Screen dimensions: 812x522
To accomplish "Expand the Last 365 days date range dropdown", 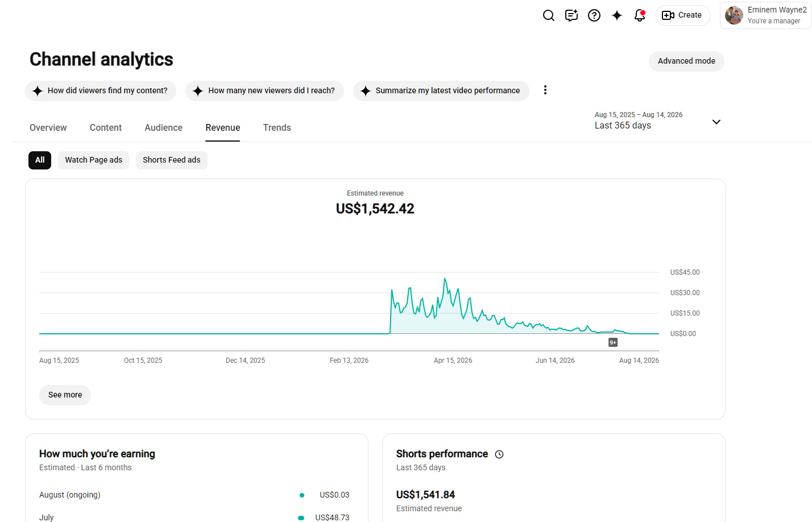I will pyautogui.click(x=657, y=121).
